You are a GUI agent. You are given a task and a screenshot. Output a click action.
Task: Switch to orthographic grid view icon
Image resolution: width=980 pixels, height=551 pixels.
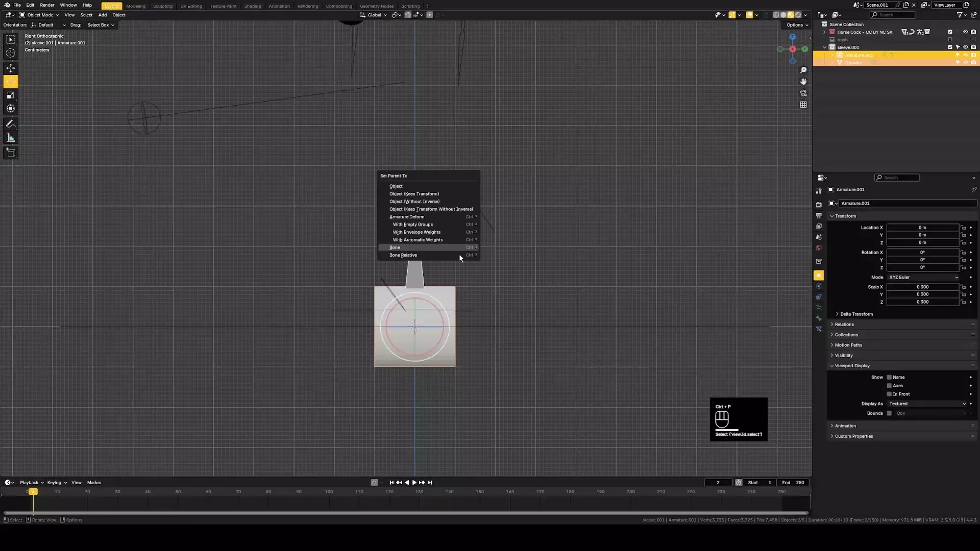[803, 105]
